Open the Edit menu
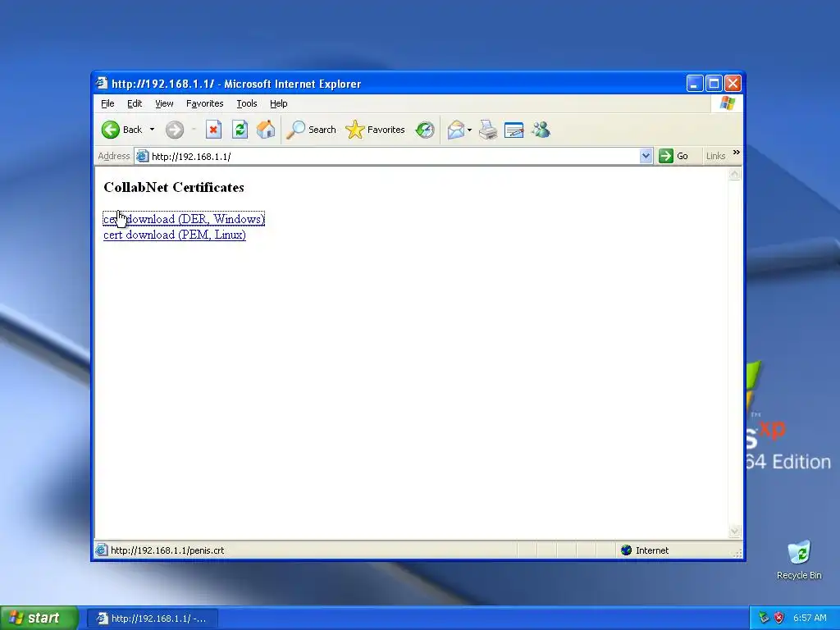The image size is (840, 630). click(x=135, y=103)
